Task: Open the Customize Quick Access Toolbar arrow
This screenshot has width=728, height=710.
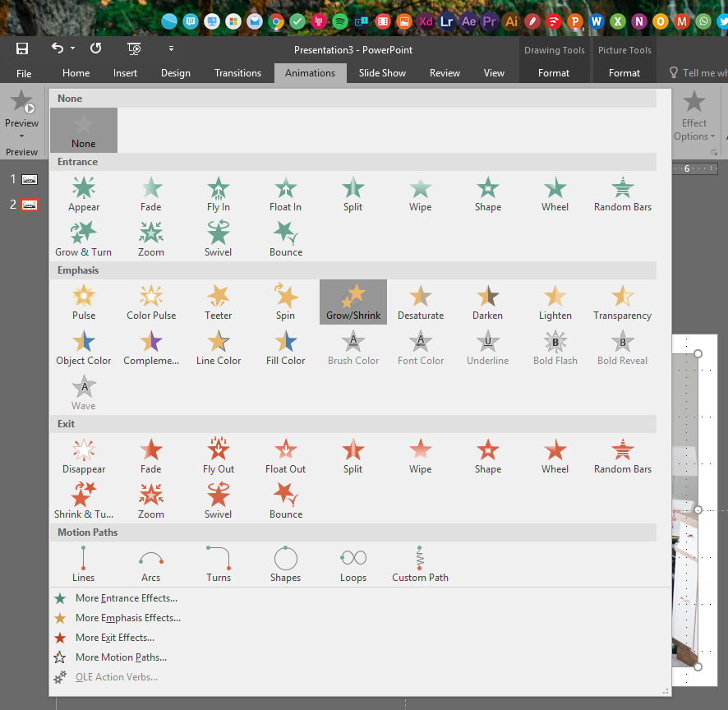Action: pos(171,49)
